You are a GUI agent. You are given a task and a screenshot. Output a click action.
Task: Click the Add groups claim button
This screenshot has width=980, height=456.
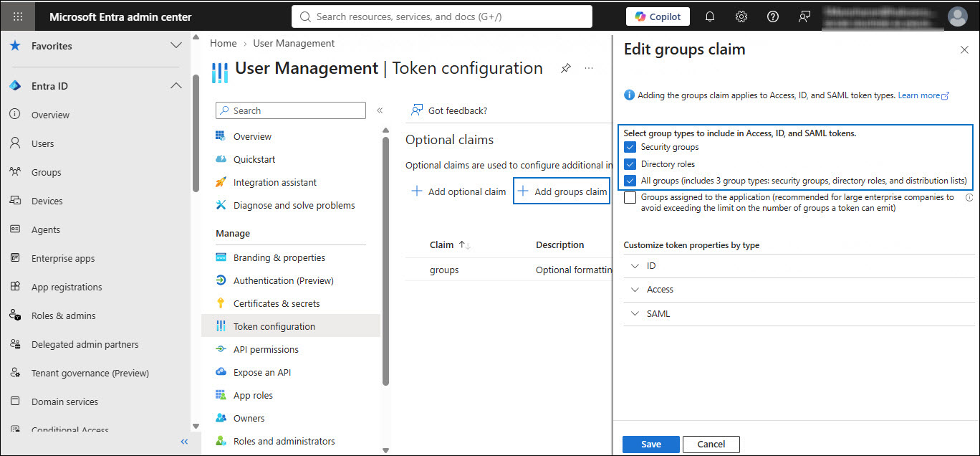(x=562, y=191)
